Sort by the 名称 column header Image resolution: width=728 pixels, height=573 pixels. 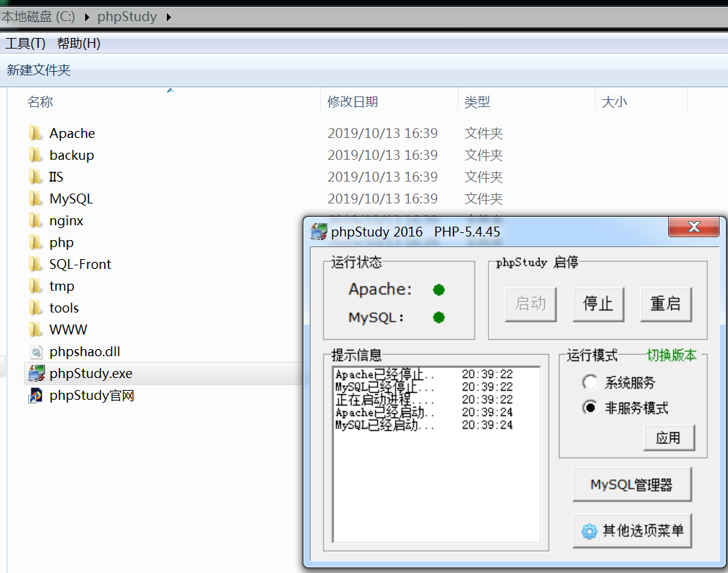(40, 101)
